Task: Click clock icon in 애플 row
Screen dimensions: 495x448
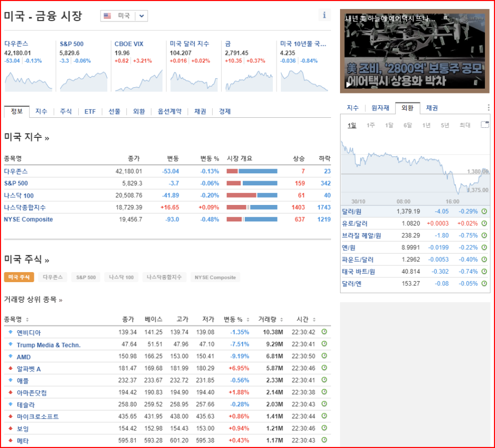Action: (x=324, y=380)
